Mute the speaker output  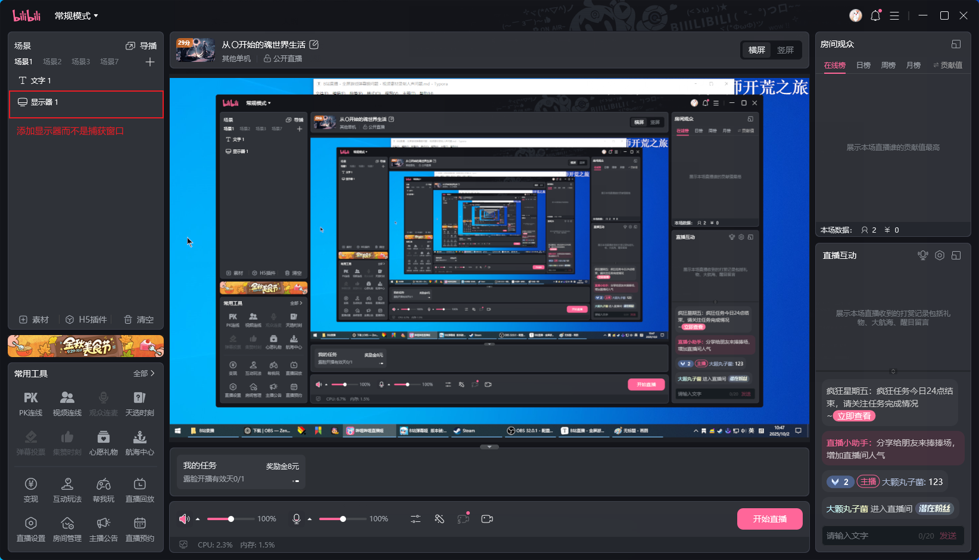point(184,519)
